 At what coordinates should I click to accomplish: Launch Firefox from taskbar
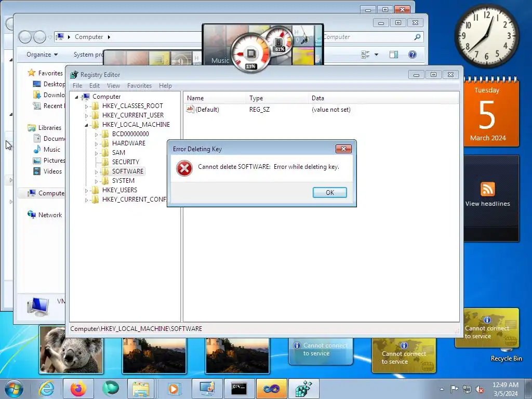78,389
